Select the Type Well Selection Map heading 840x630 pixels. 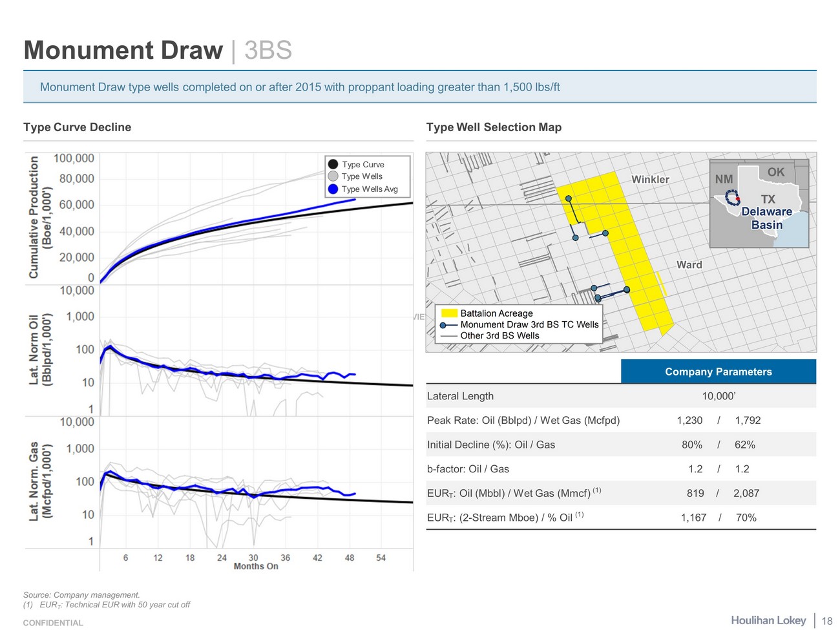(x=494, y=127)
